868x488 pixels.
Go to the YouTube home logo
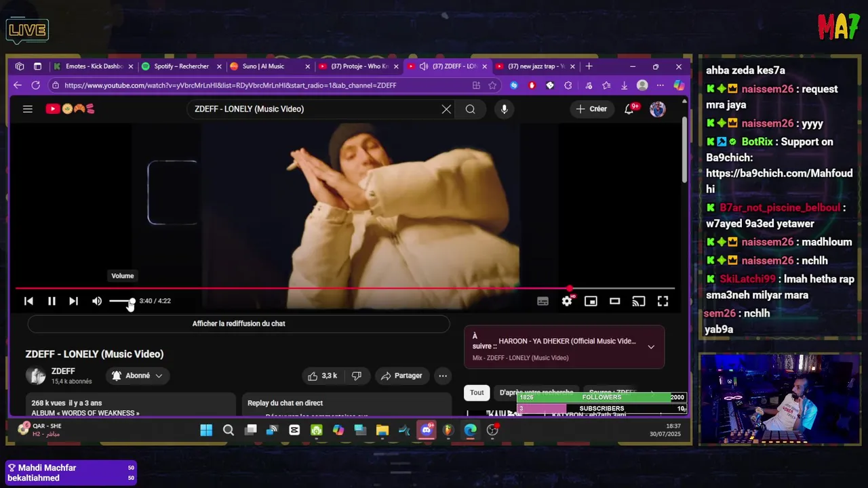(71, 108)
